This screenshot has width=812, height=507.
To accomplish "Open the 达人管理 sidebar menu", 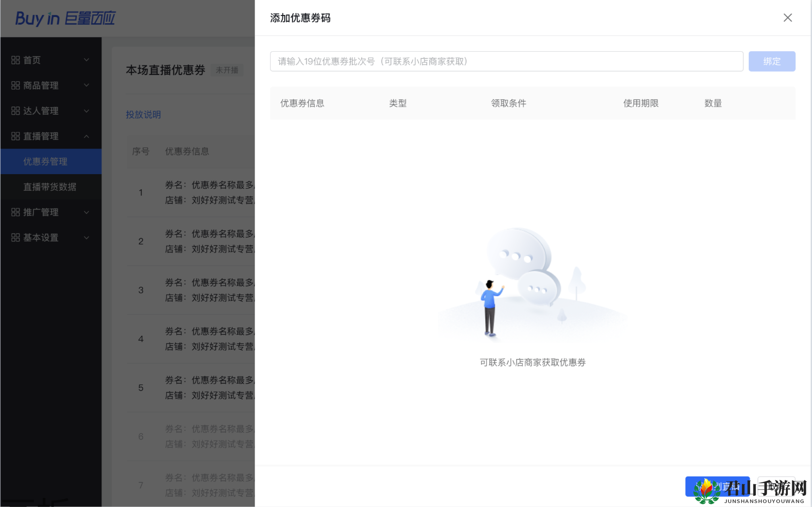I will [x=51, y=111].
